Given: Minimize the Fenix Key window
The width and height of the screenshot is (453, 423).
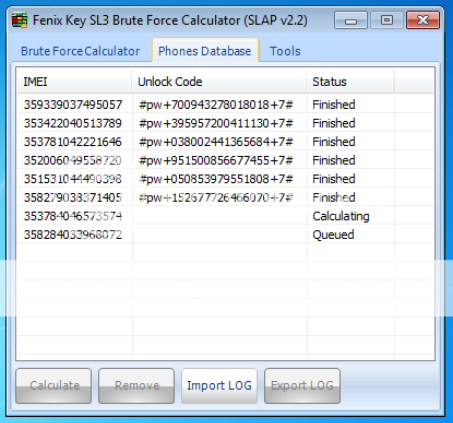Looking at the screenshot, I should (x=351, y=20).
